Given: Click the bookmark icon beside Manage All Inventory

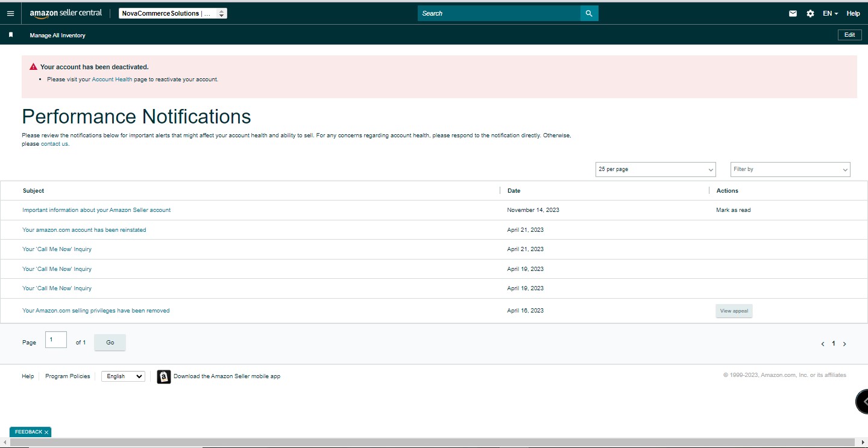Looking at the screenshot, I should click(x=11, y=35).
